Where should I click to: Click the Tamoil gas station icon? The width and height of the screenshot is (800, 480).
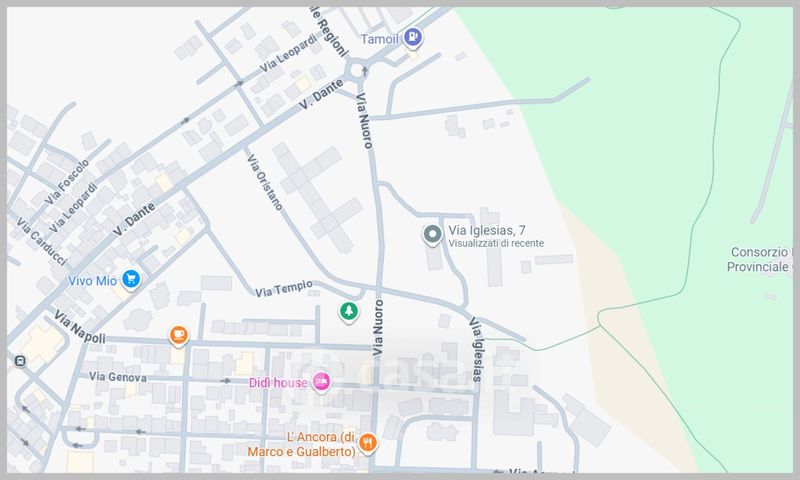(x=415, y=38)
